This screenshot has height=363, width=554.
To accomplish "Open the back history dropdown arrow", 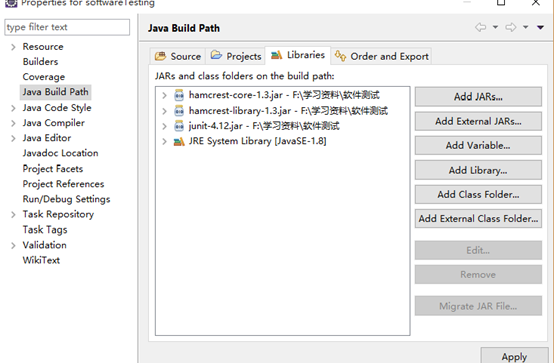I will click(495, 27).
